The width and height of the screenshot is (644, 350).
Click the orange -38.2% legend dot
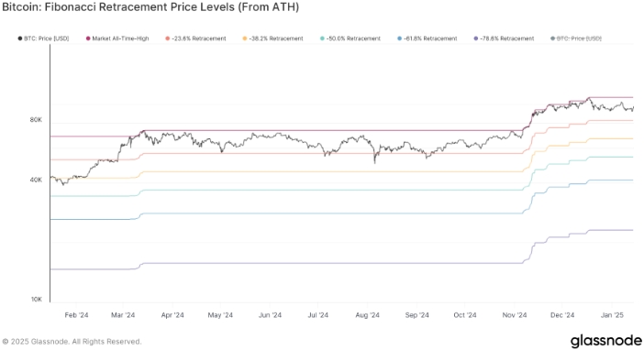[x=245, y=38]
